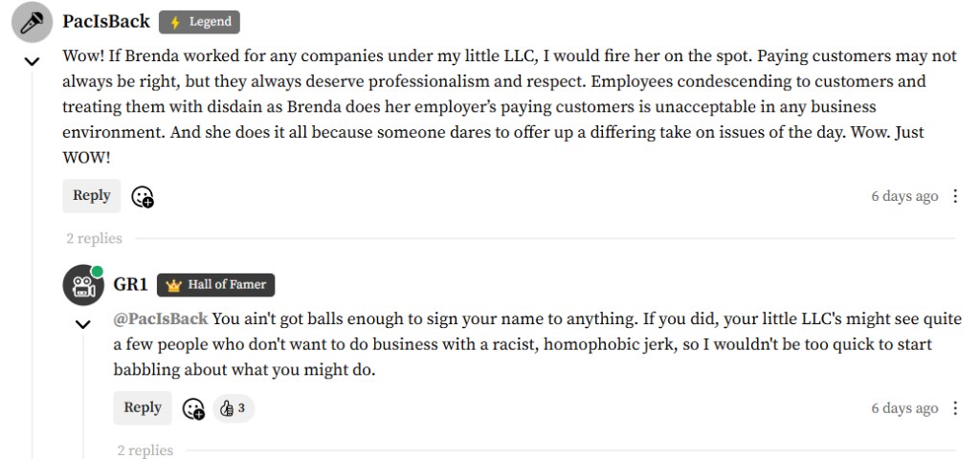Toggle the thumbs-up reaction with 3 votes
The image size is (980, 459).
tap(233, 408)
